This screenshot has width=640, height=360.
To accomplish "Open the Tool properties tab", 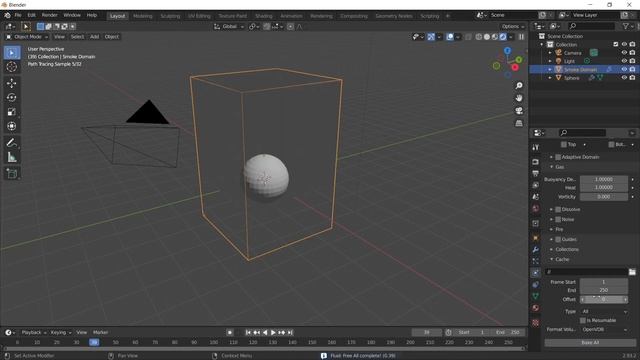I will click(536, 147).
